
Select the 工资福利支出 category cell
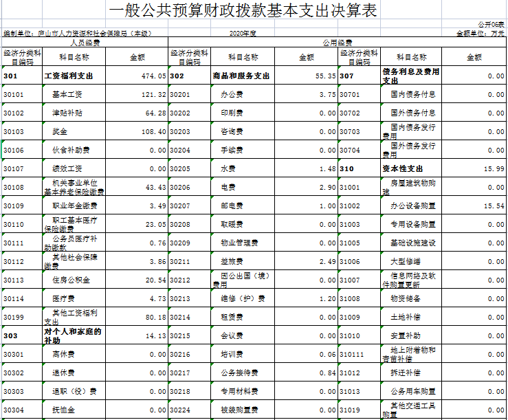[73, 76]
